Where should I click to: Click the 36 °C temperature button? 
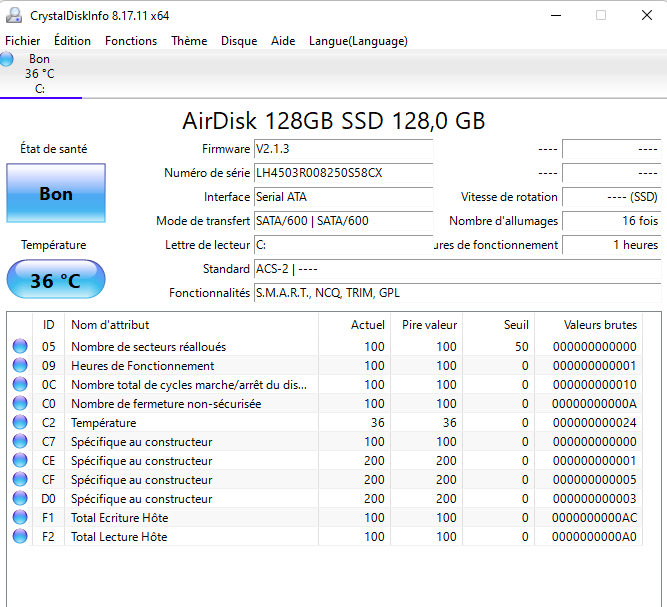(x=55, y=280)
